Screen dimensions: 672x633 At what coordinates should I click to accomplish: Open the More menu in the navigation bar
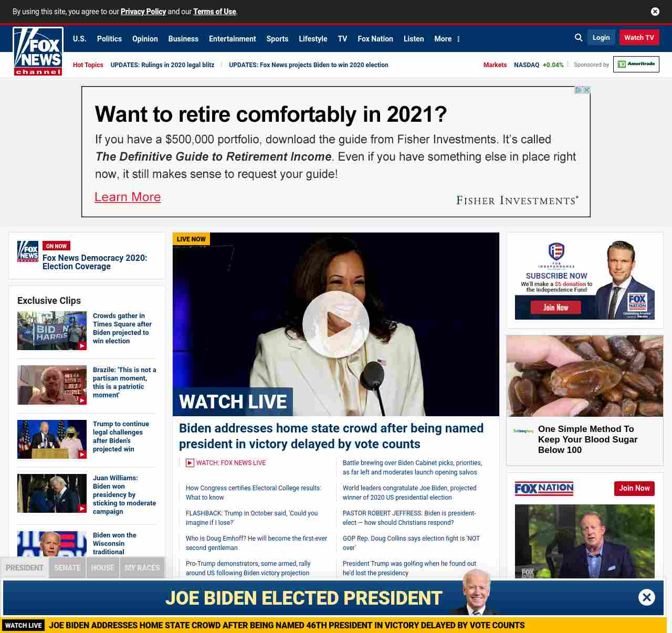point(447,39)
